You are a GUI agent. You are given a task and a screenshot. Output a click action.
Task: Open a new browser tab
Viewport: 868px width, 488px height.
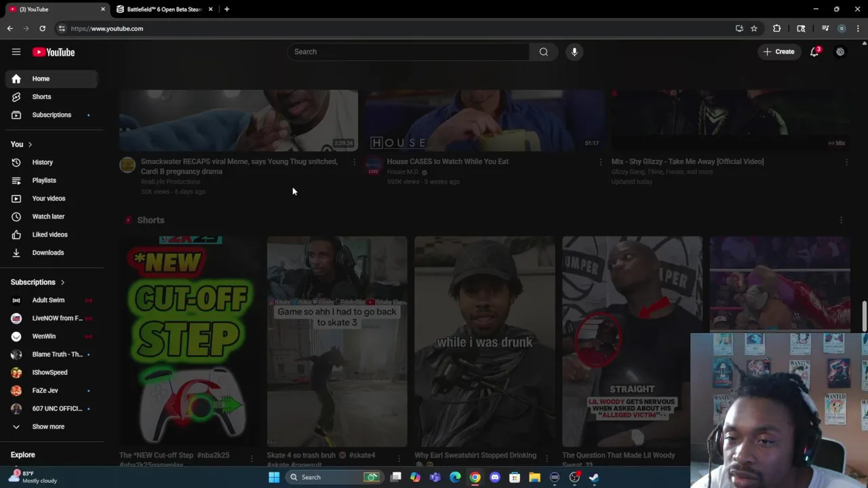(x=226, y=9)
